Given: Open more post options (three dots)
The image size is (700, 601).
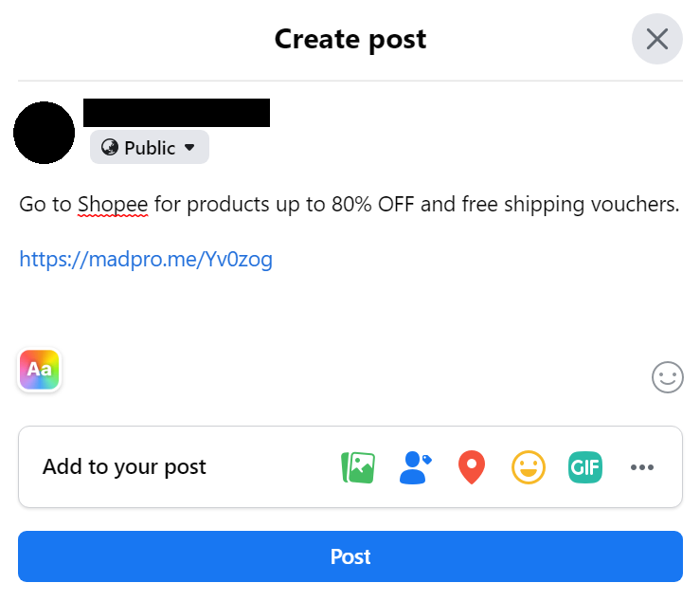Looking at the screenshot, I should click(642, 467).
